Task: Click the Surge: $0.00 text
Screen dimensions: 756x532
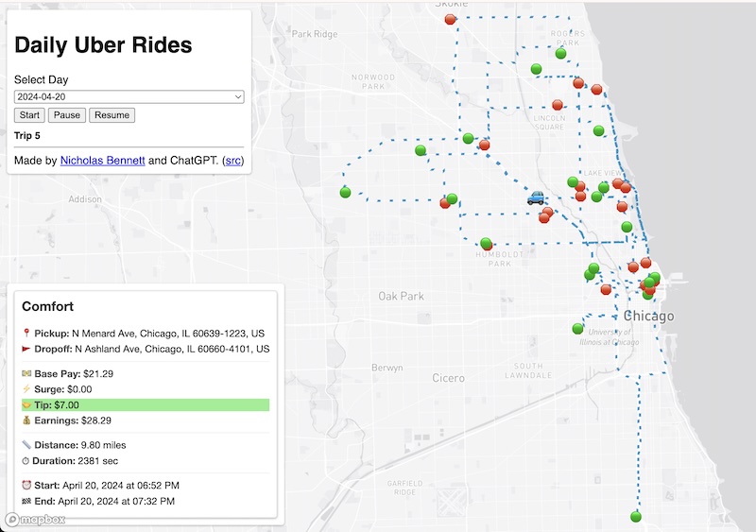Action: coord(63,389)
